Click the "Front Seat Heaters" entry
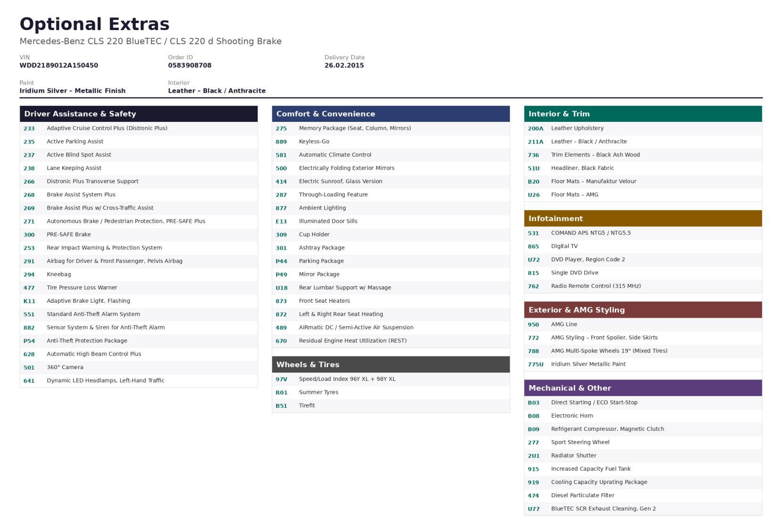 coord(391,301)
